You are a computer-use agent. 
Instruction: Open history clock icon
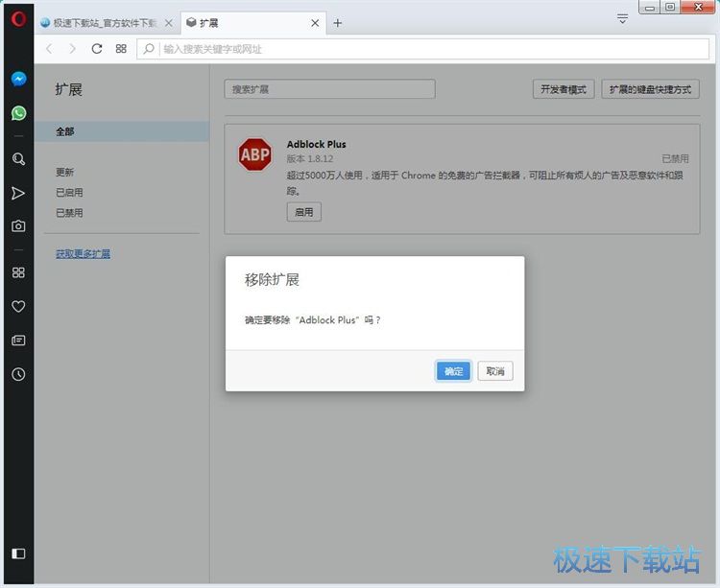click(18, 374)
